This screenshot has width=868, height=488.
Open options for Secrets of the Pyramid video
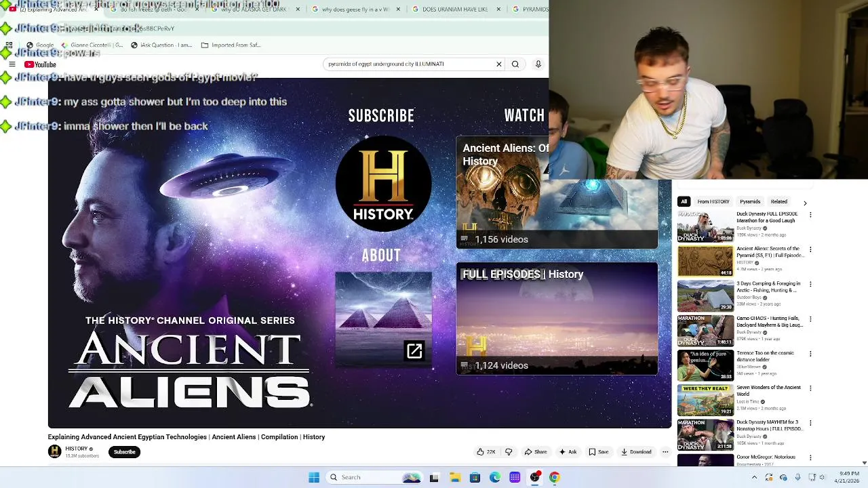810,249
